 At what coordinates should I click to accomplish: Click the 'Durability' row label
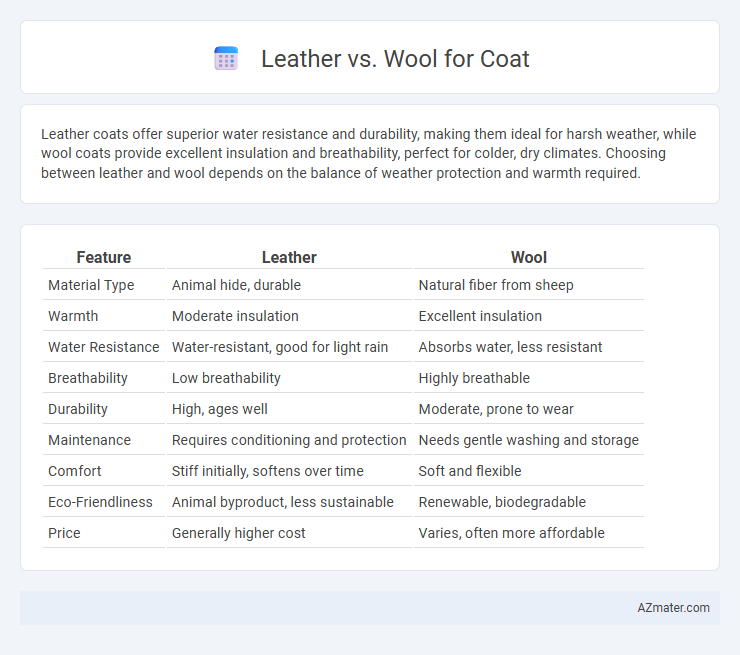[78, 409]
